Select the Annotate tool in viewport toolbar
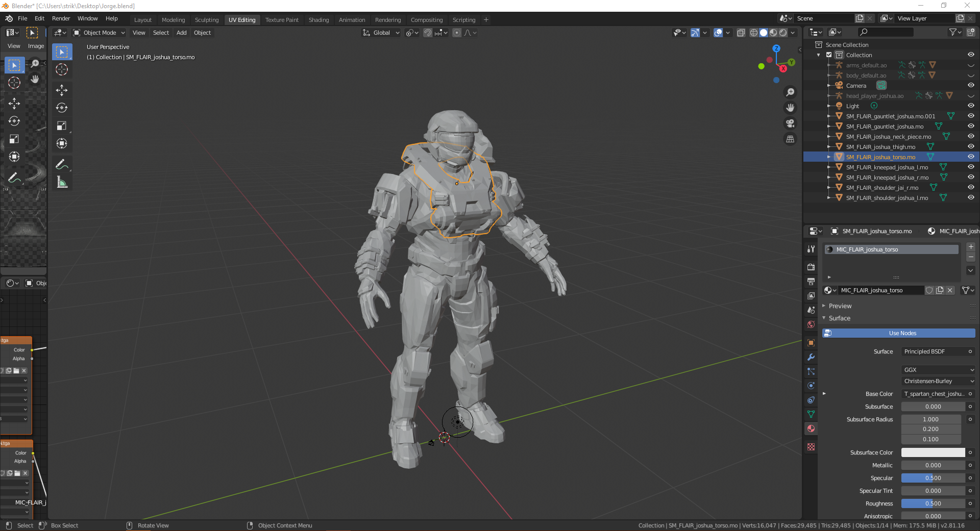 [x=62, y=164]
